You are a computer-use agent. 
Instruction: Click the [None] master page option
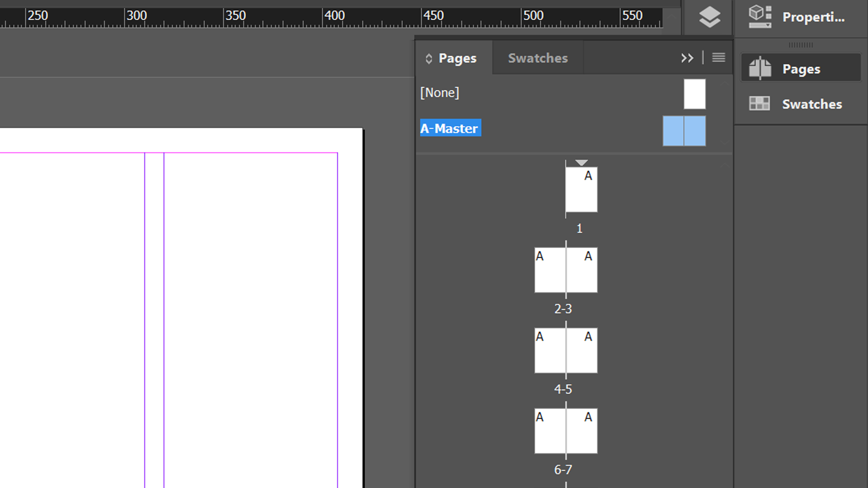[439, 92]
